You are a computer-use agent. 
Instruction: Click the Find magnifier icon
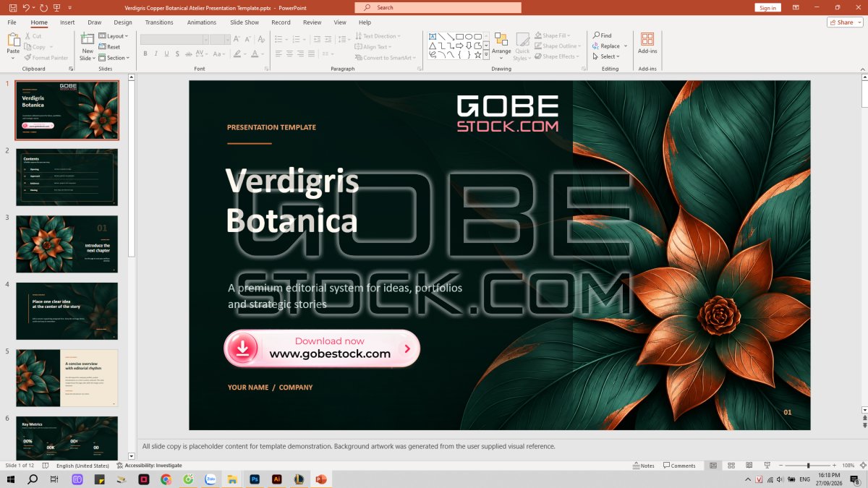coord(596,35)
